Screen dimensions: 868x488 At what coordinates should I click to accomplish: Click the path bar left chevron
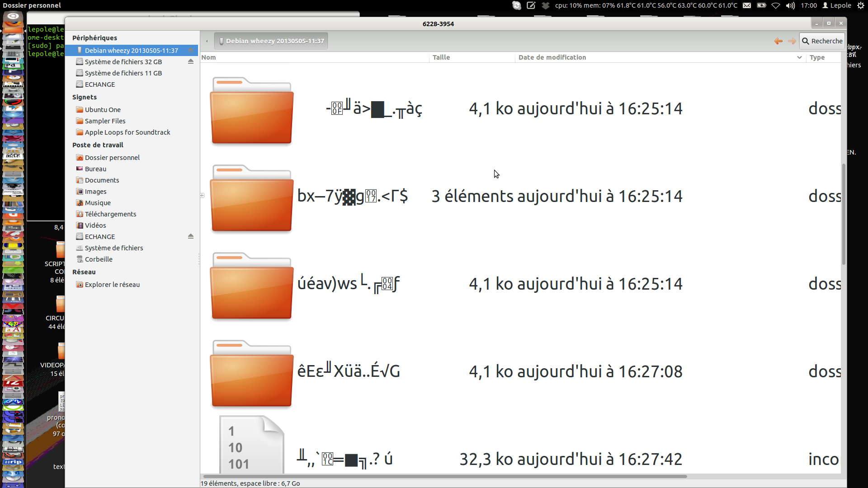click(x=207, y=41)
